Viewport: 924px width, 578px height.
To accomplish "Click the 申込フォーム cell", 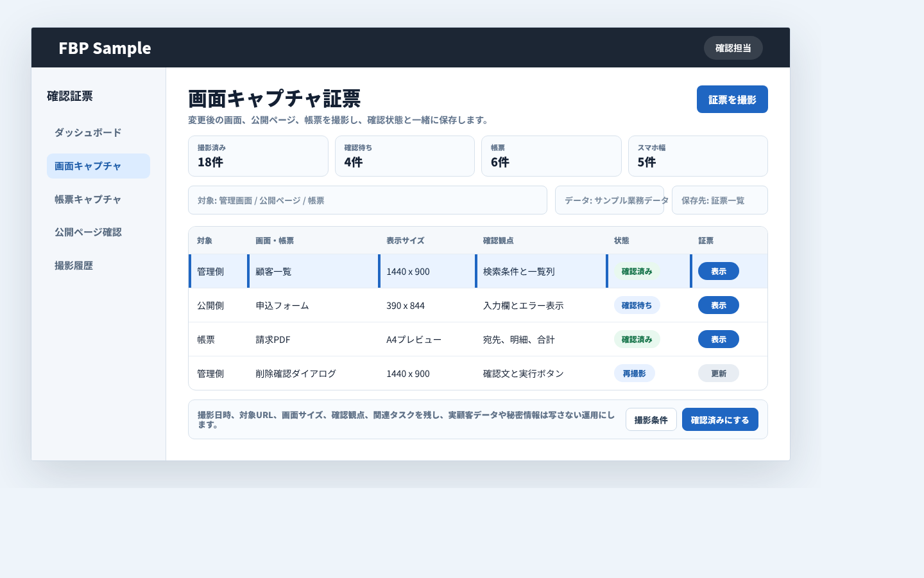I will (x=314, y=306).
